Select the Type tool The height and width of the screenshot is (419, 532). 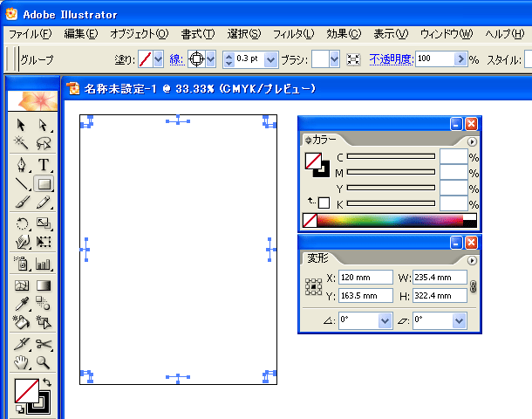coord(44,165)
